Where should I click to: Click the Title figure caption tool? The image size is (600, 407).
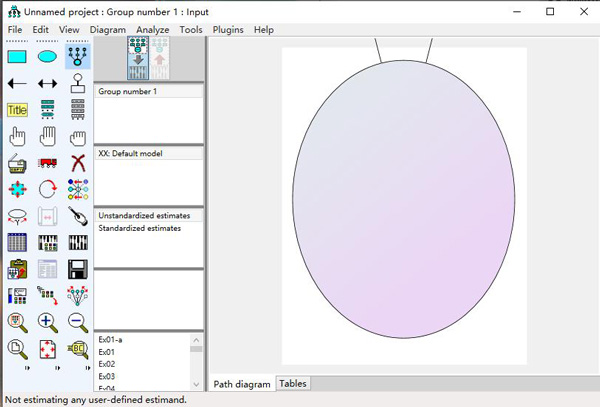coord(17,110)
